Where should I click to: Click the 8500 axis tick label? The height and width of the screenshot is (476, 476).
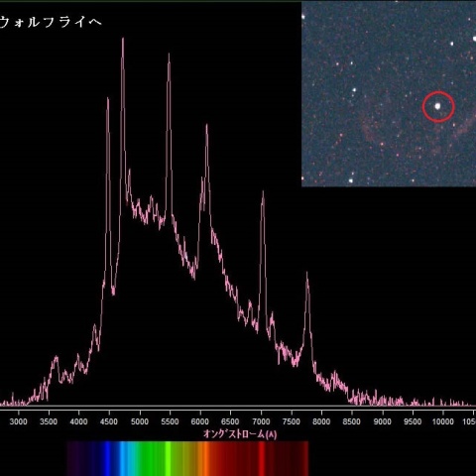click(x=351, y=421)
